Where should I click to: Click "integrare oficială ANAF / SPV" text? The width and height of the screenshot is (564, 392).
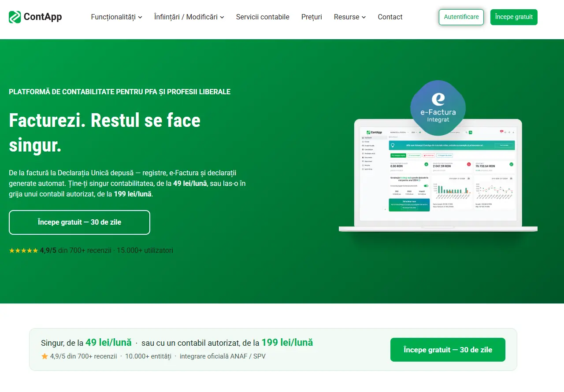pos(223,356)
